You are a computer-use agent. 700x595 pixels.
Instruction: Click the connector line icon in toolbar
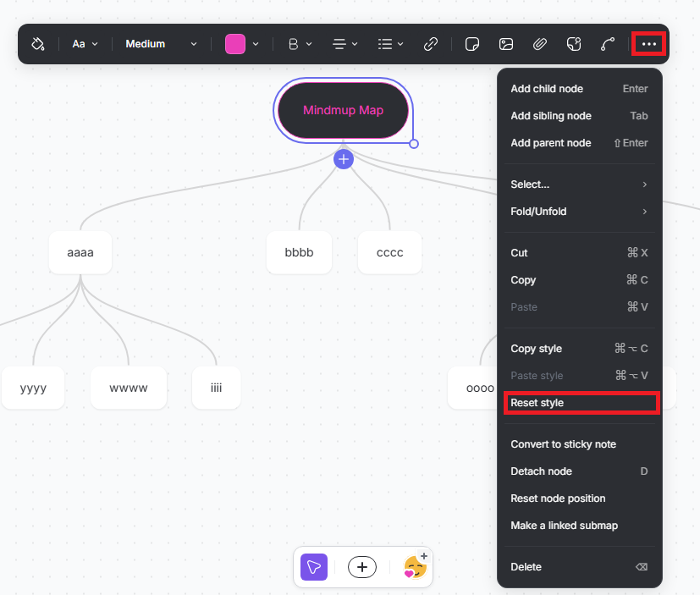click(x=608, y=44)
